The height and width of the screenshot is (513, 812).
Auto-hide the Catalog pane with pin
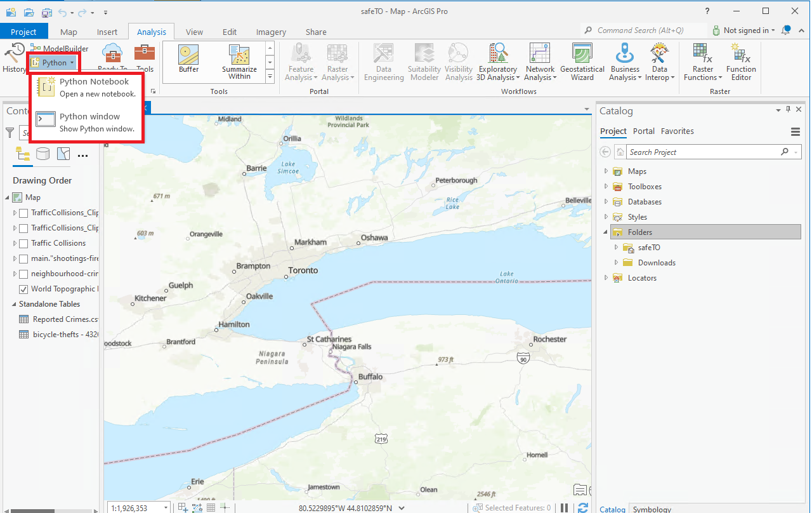click(789, 110)
